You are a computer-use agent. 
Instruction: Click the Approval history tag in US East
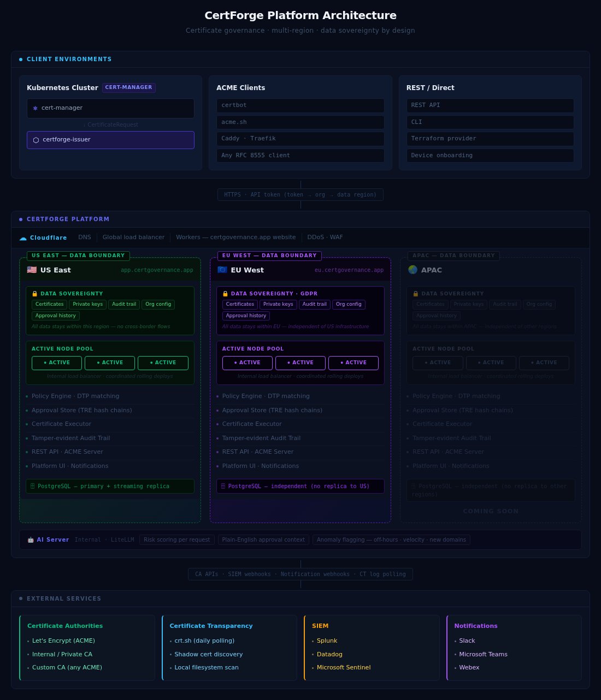coord(56,316)
